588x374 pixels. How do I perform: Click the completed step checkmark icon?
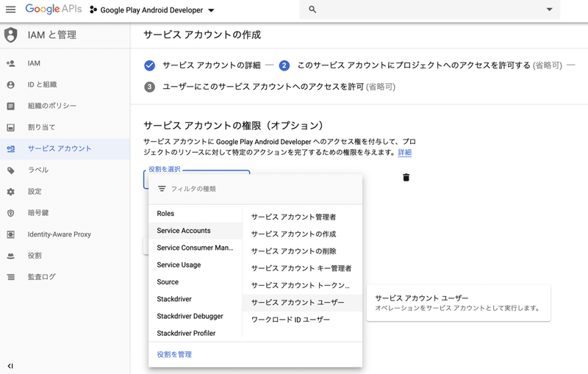(x=150, y=65)
